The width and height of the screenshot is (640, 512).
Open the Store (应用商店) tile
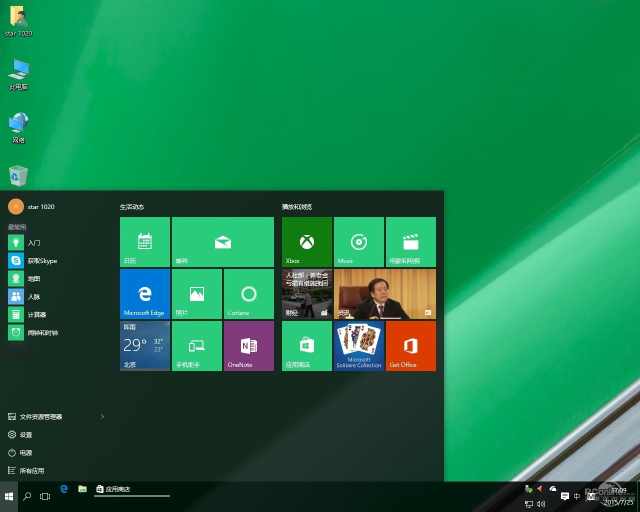[307, 346]
